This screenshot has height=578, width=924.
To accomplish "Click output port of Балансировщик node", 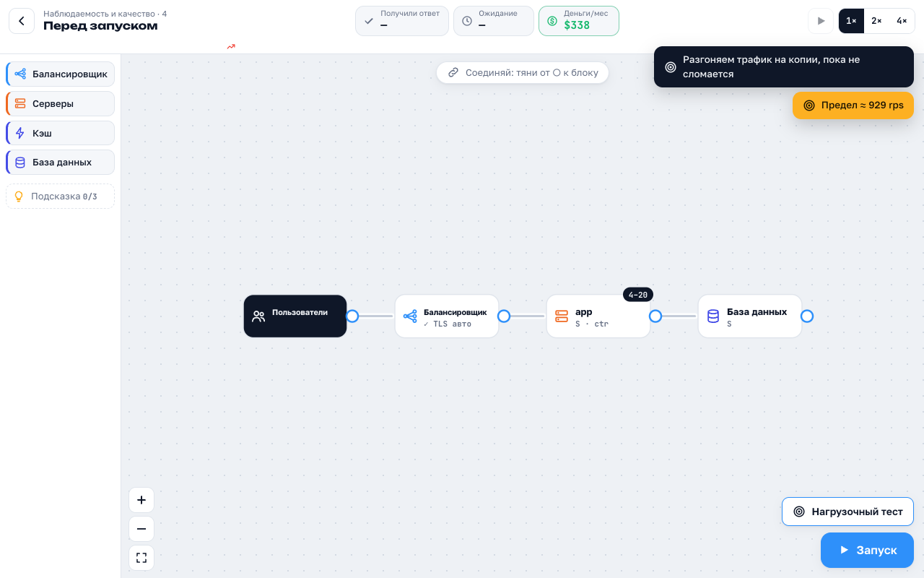I will coord(504,316).
